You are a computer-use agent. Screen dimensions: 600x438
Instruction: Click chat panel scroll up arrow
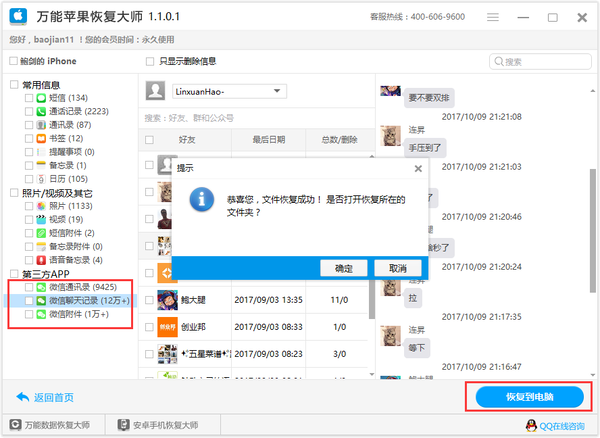coord(593,91)
